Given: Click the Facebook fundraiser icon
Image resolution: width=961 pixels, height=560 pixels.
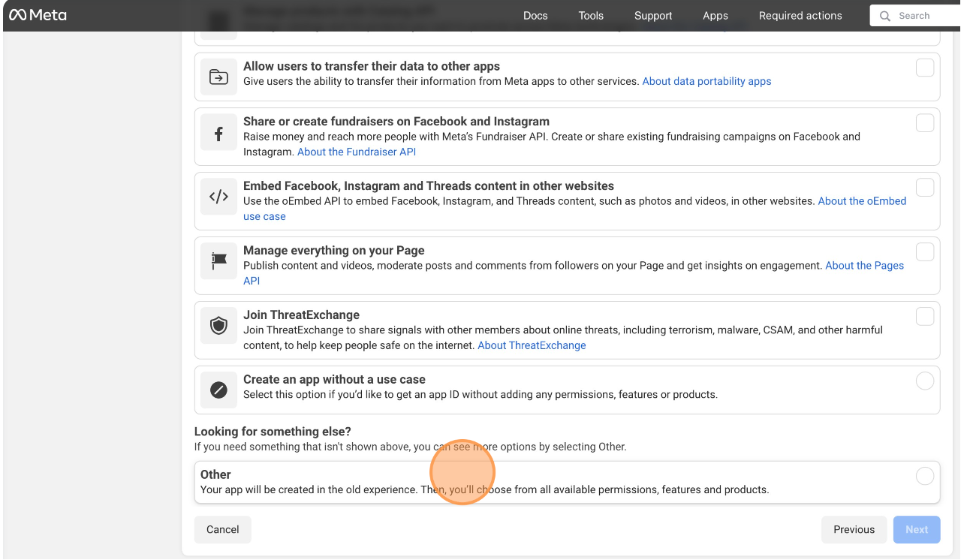Looking at the screenshot, I should click(x=218, y=134).
